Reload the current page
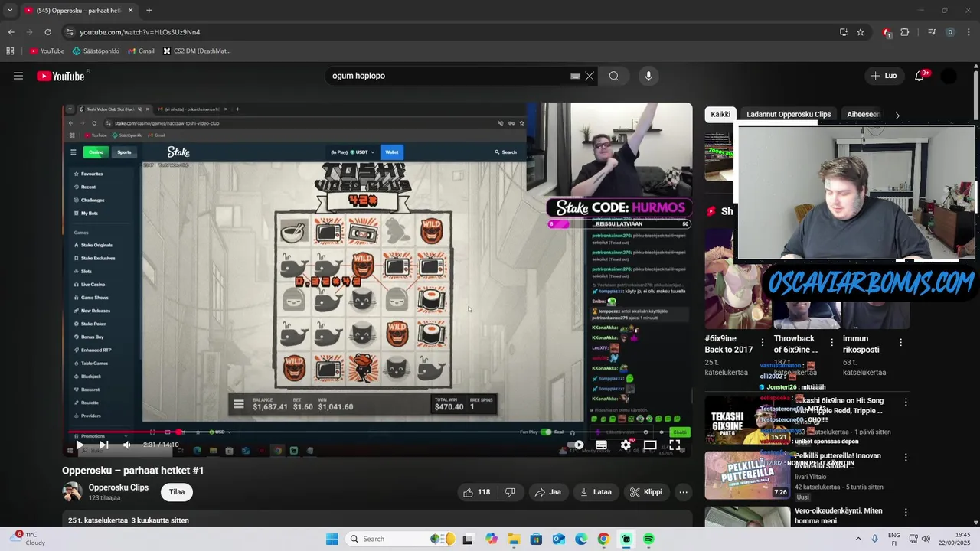This screenshot has height=551, width=980. click(47, 32)
